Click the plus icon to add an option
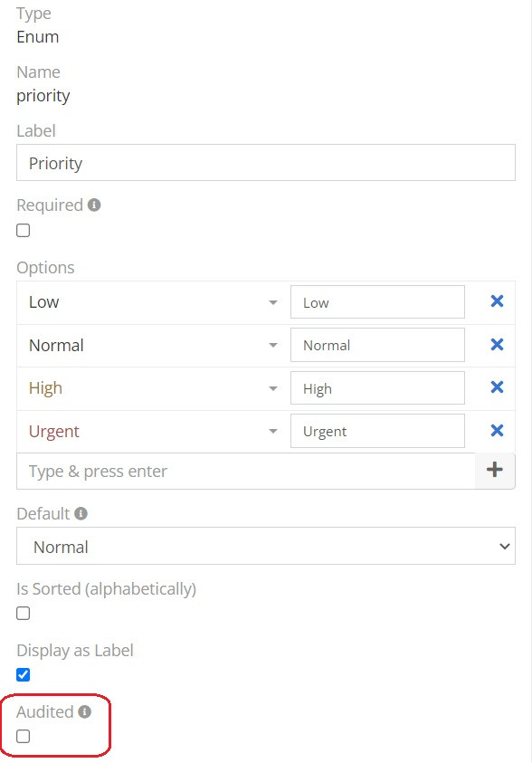The height and width of the screenshot is (763, 532). click(x=495, y=470)
